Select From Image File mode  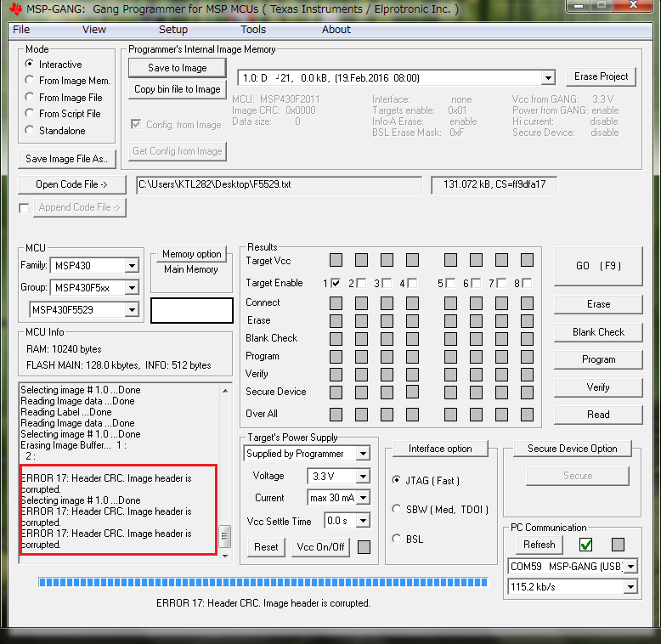(x=29, y=97)
